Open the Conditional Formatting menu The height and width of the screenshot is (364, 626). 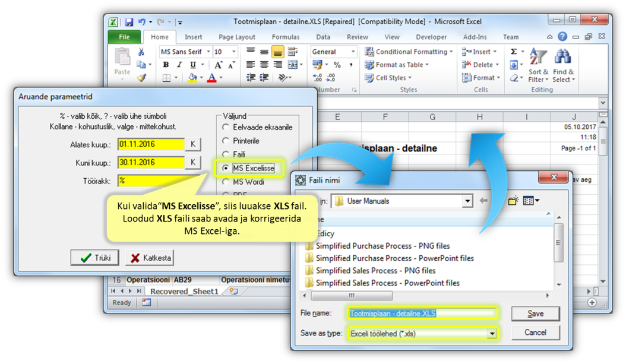(x=409, y=52)
